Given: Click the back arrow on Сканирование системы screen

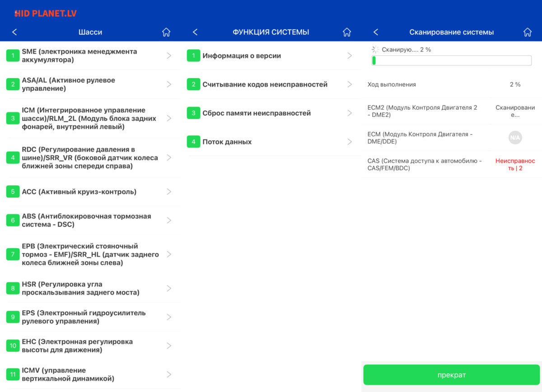Looking at the screenshot, I should point(375,32).
